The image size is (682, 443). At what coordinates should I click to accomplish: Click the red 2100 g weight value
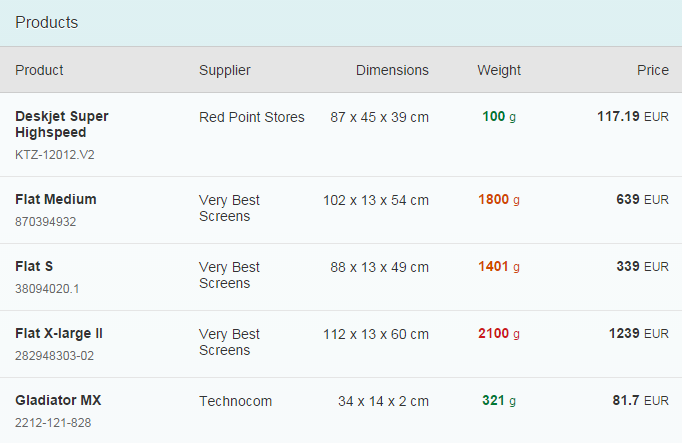[x=498, y=333]
